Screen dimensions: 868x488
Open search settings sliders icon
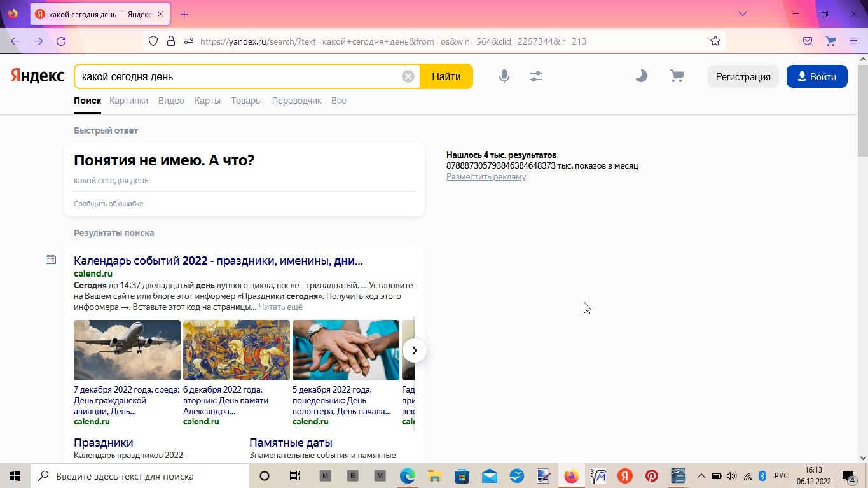[536, 76]
